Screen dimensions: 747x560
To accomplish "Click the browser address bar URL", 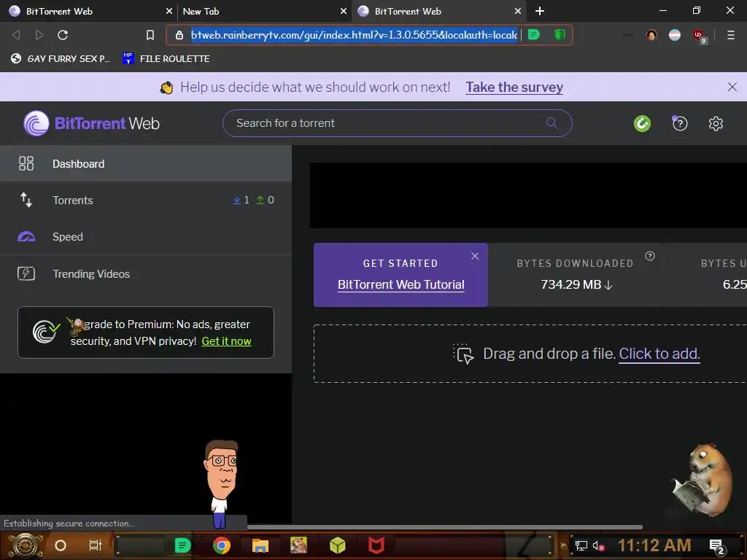I will pyautogui.click(x=354, y=35).
